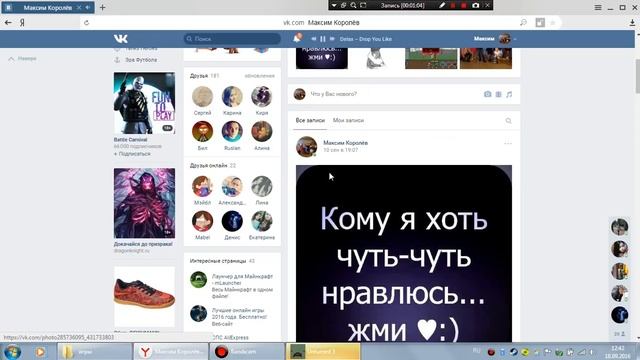The height and width of the screenshot is (360, 640).
Task: Open the Докачайся до призрака ad link
Action: point(143,244)
